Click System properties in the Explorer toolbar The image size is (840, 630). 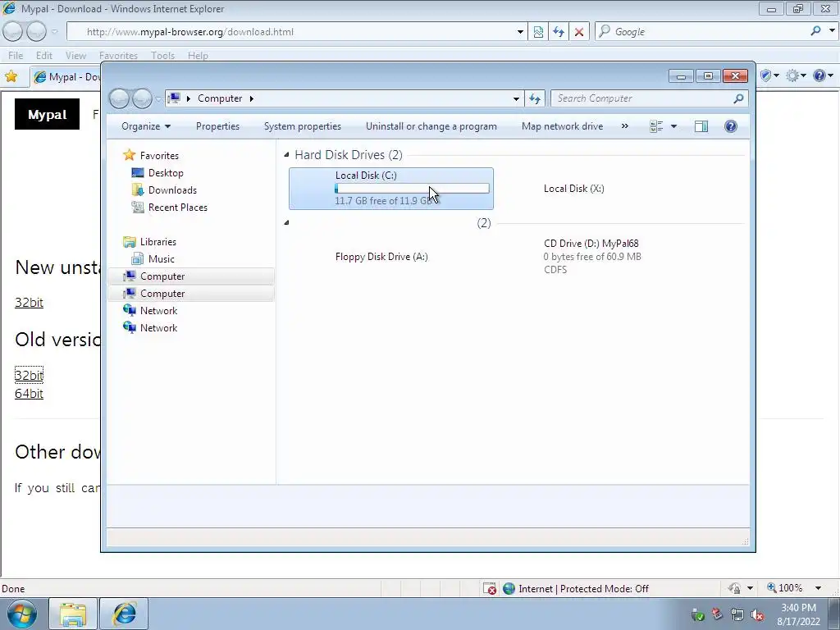click(302, 126)
